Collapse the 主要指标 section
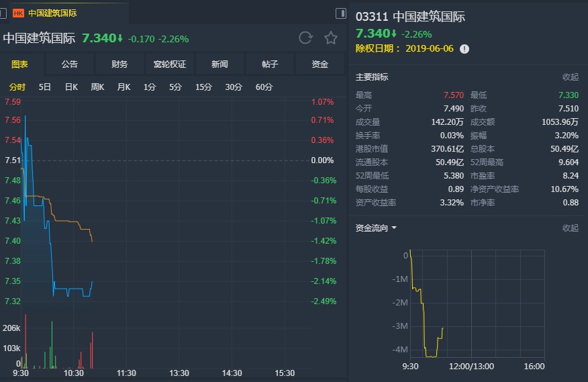588x382 pixels. coord(570,77)
